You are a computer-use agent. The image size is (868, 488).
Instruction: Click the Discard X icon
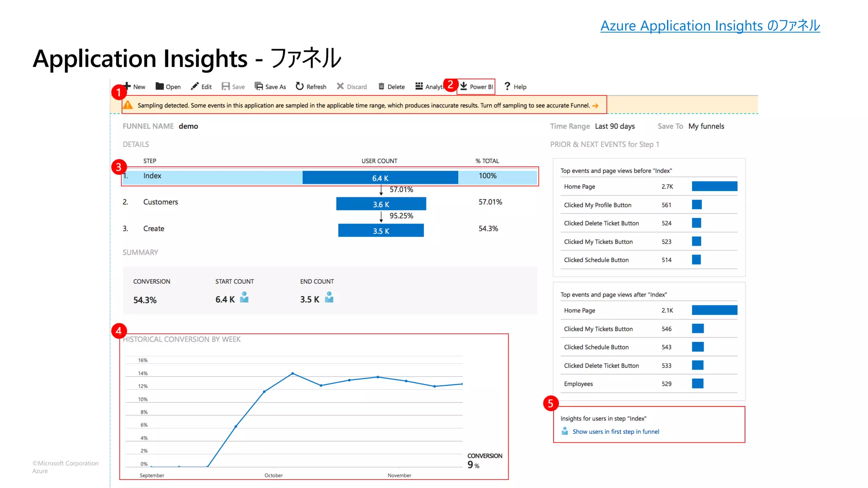(x=340, y=86)
